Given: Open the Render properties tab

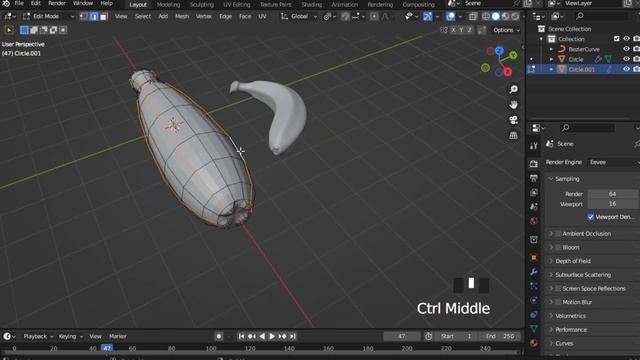Looking at the screenshot, I should (x=533, y=164).
